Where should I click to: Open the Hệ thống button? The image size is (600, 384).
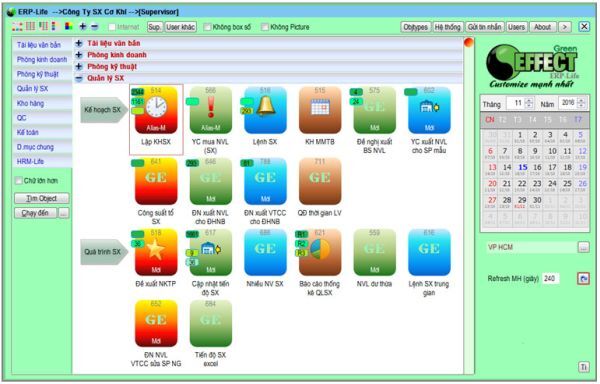[447, 27]
